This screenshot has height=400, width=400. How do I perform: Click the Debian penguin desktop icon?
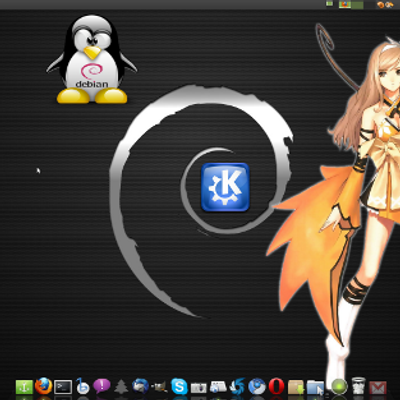[92, 59]
